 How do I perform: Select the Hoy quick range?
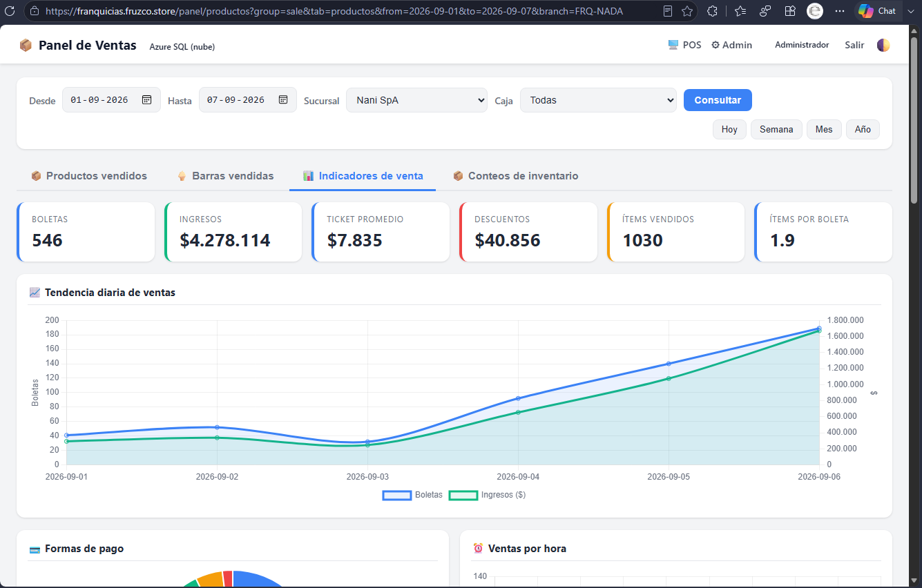pyautogui.click(x=729, y=129)
